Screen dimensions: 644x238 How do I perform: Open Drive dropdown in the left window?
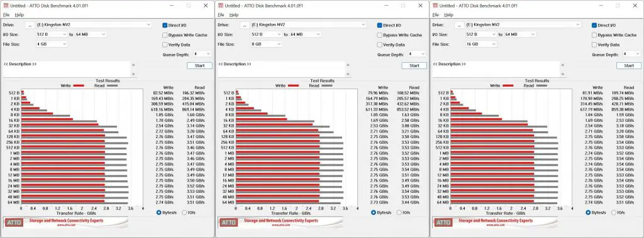94,25
